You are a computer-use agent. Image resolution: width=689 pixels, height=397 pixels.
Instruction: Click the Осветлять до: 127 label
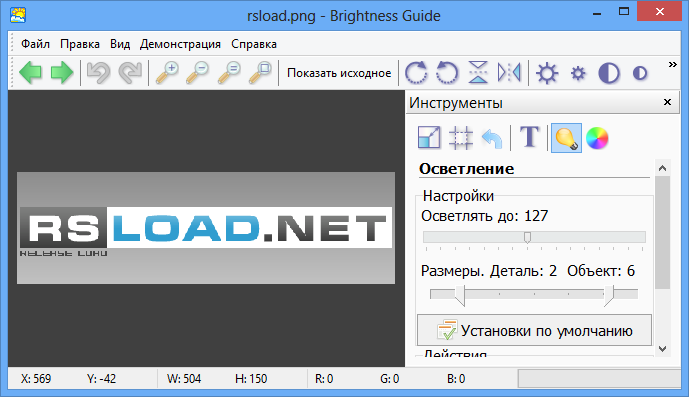click(x=484, y=216)
